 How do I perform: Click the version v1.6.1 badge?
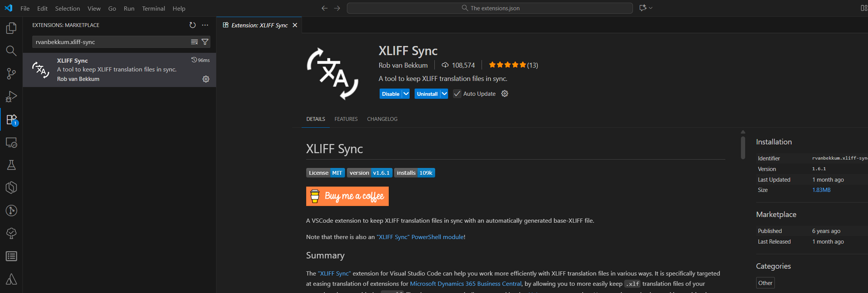370,173
